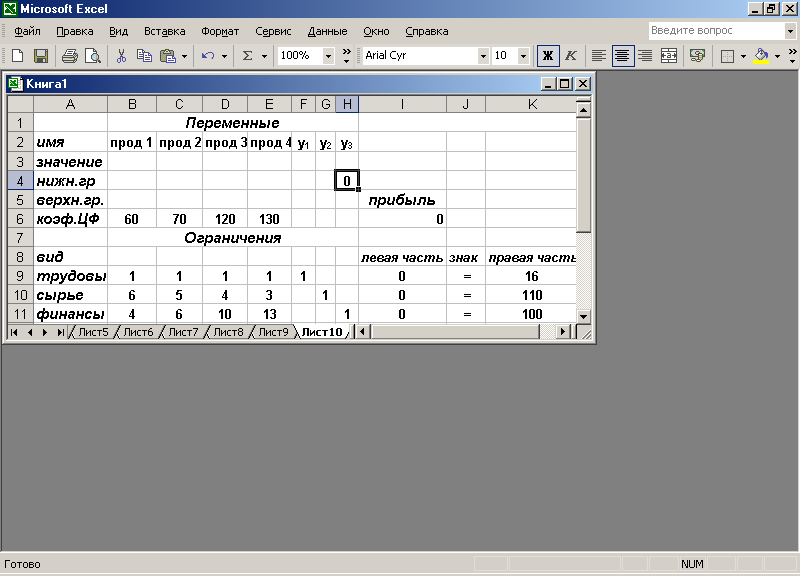Align cell text right
This screenshot has height=576, width=800.
coord(645,56)
